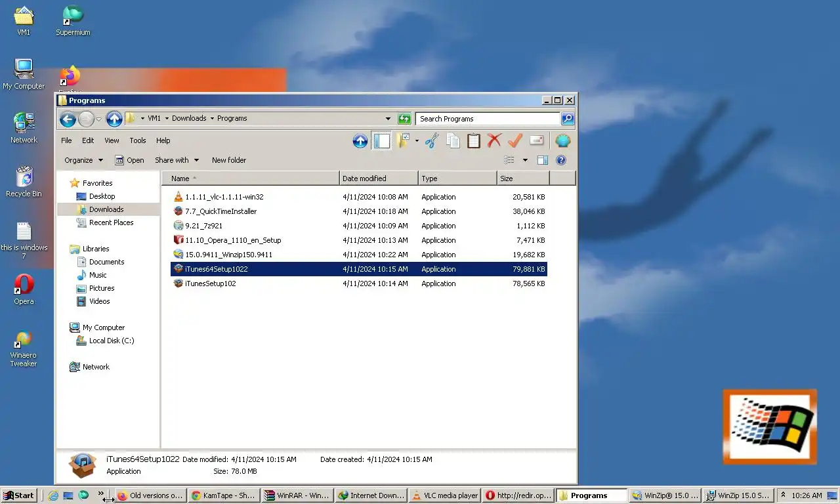This screenshot has width=840, height=504.
Task: Open Pictures library in navigation pane
Action: point(102,288)
